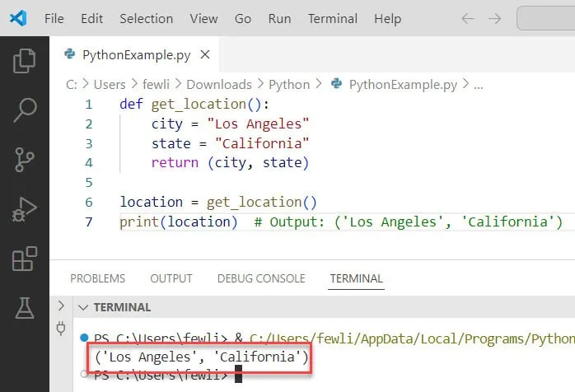Open the Terminal menu
The width and height of the screenshot is (575, 392).
[332, 18]
